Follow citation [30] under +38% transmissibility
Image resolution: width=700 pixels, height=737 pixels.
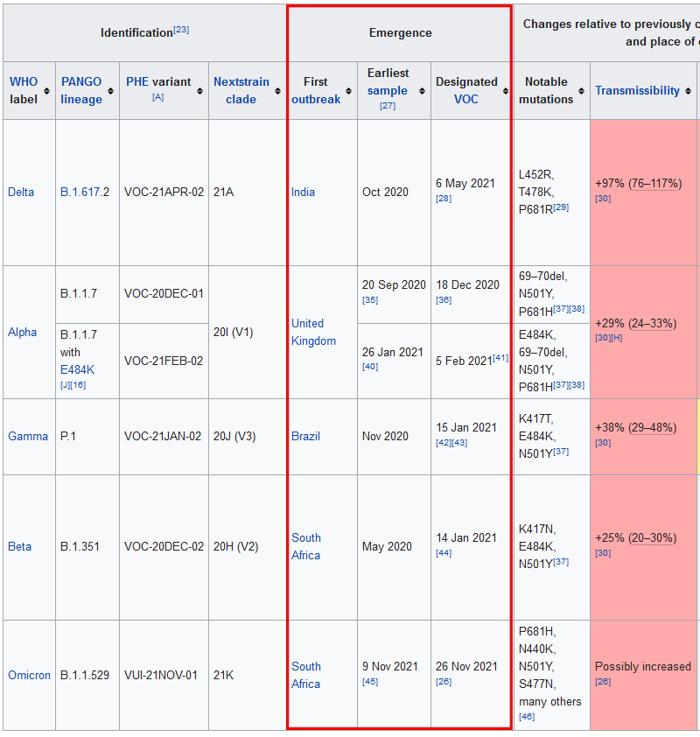[x=603, y=443]
